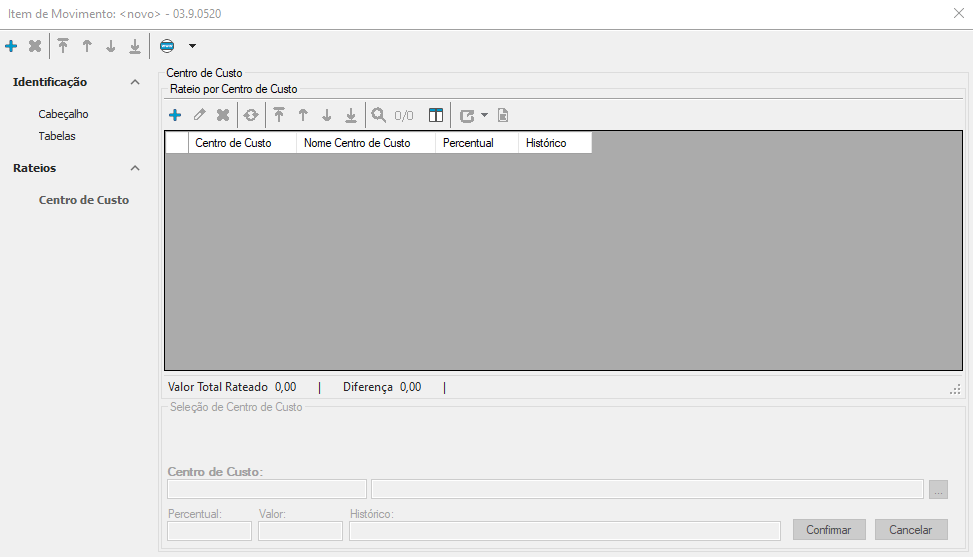This screenshot has width=973, height=557.
Task: Click the pencil edit icon in the Rateio toolbar
Action: 199,115
